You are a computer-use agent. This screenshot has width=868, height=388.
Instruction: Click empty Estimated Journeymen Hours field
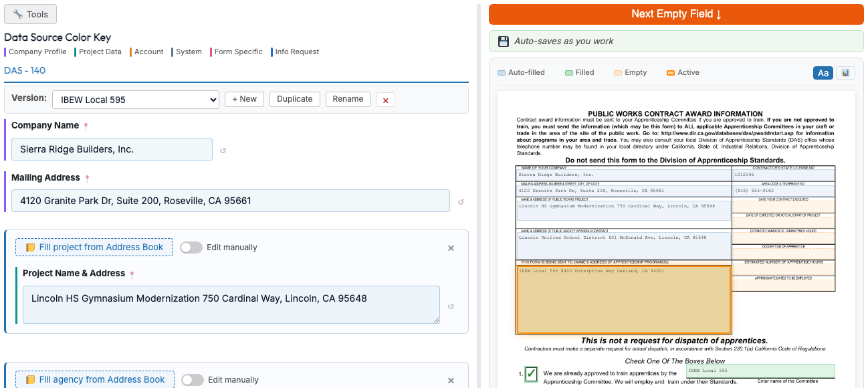[784, 239]
